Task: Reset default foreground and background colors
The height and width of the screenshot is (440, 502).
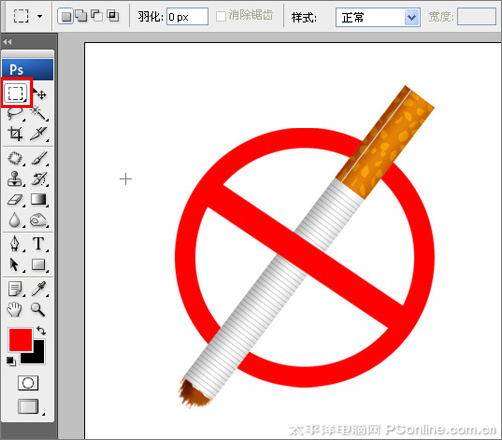Action: [11, 361]
